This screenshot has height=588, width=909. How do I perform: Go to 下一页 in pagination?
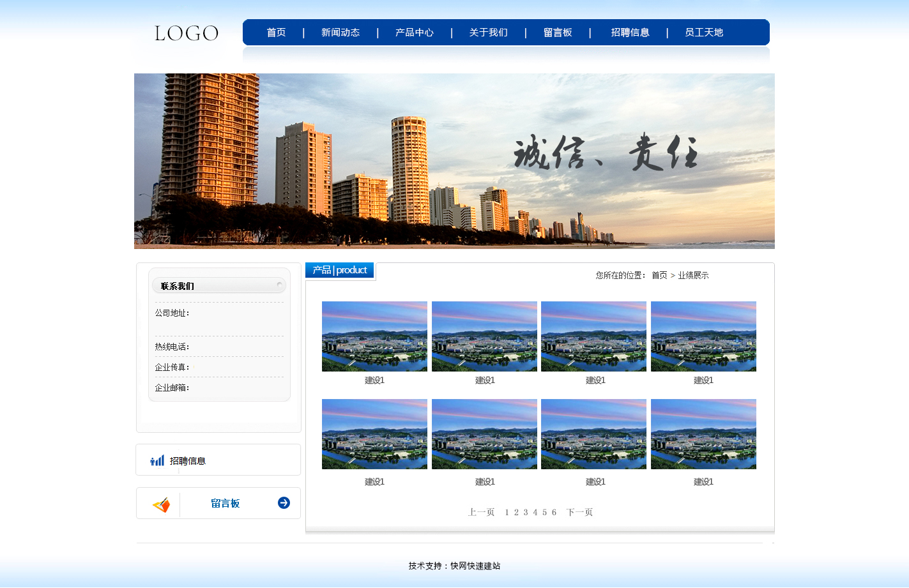(x=579, y=512)
